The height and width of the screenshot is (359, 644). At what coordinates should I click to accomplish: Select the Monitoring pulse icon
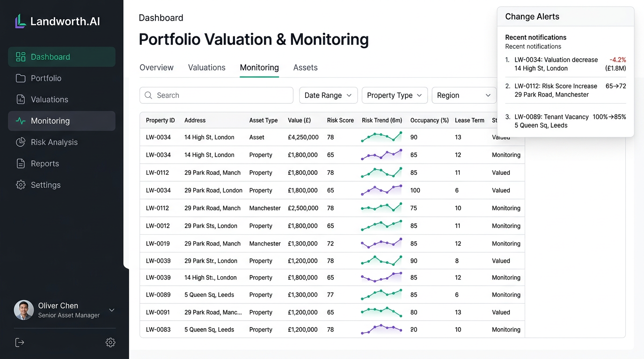click(x=21, y=121)
